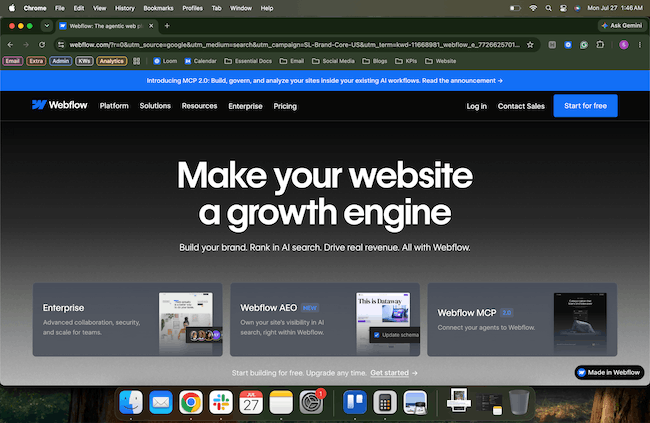
Task: Open the Enterprise nav link
Action: pos(245,106)
